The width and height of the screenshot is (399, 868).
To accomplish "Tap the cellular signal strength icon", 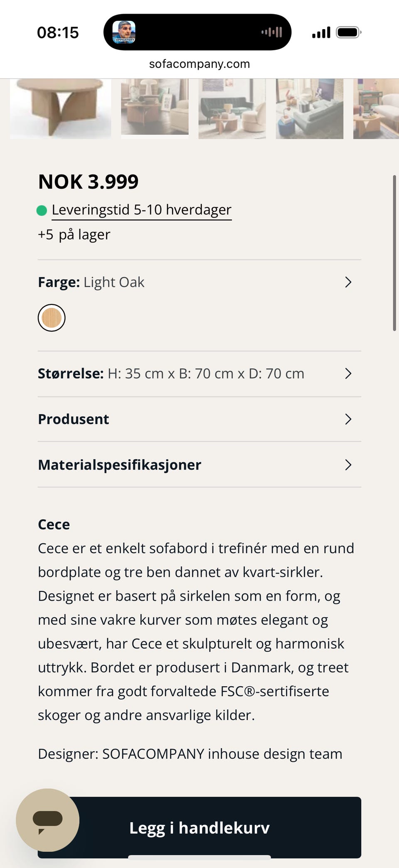I will tap(321, 32).
